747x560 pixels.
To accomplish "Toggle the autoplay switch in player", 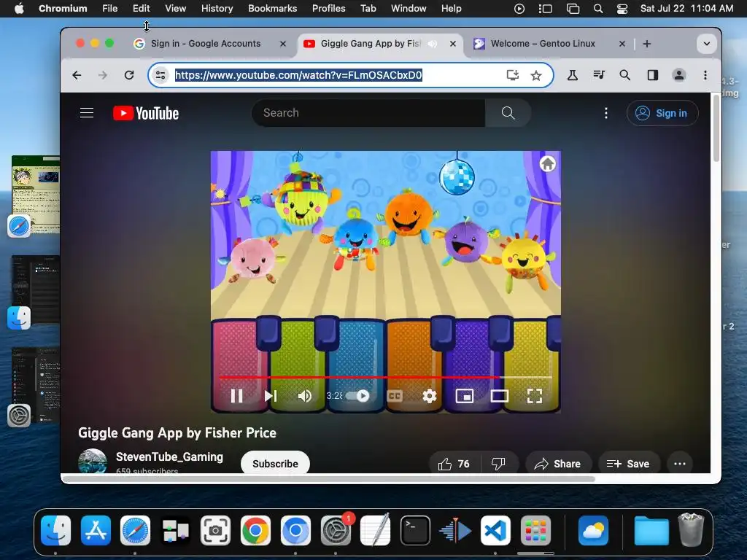I will coord(357,396).
